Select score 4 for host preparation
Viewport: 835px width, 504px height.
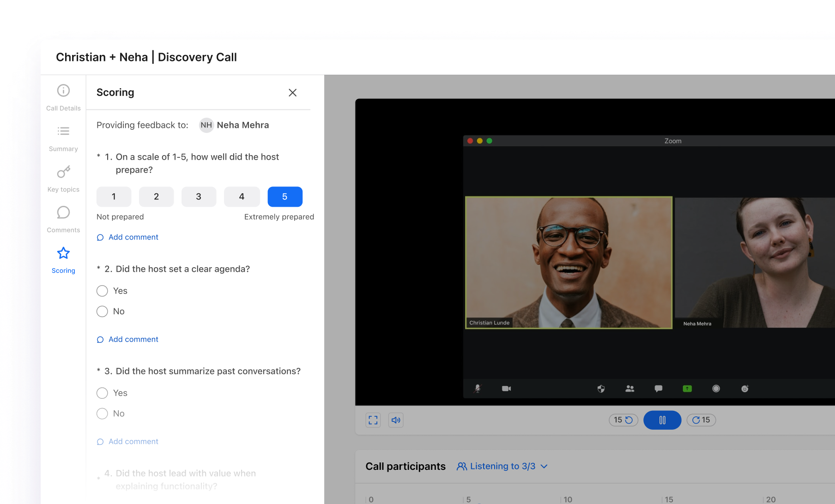[x=242, y=197]
